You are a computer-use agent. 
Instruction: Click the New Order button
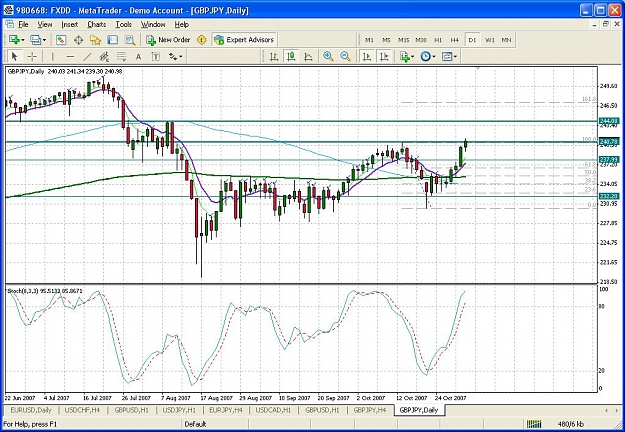point(168,40)
